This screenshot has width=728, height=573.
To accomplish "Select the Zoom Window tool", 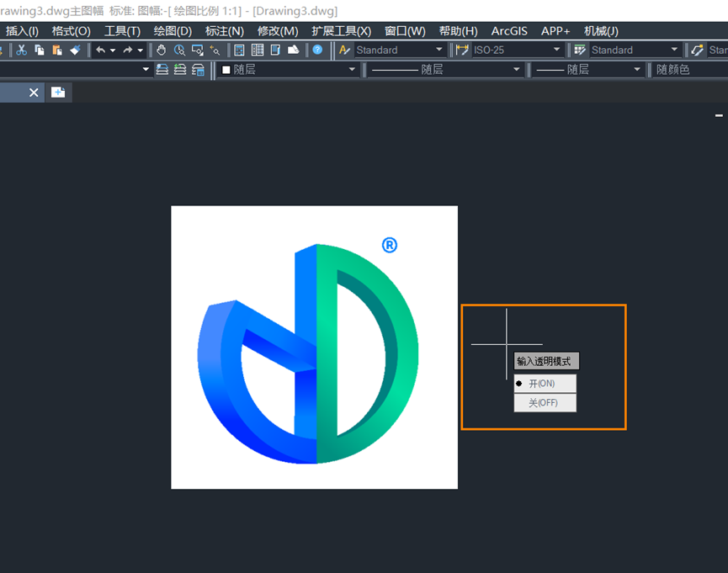I will point(197,50).
